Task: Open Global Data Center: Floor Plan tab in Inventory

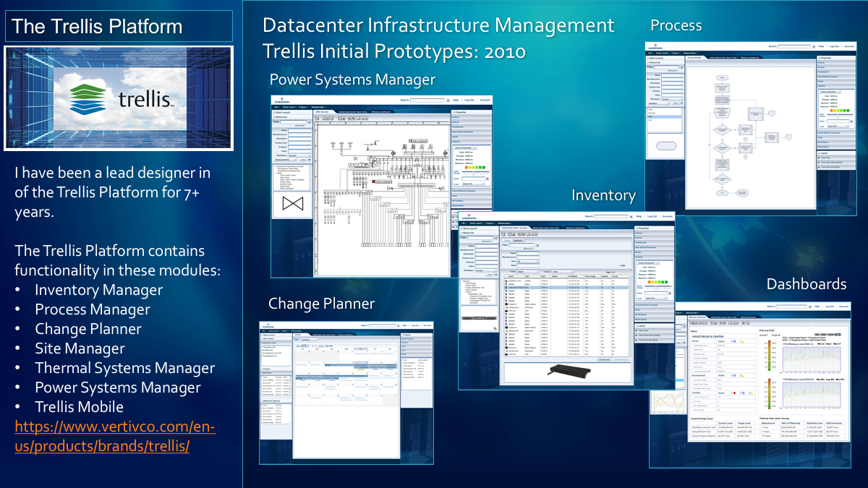Action: (545, 228)
